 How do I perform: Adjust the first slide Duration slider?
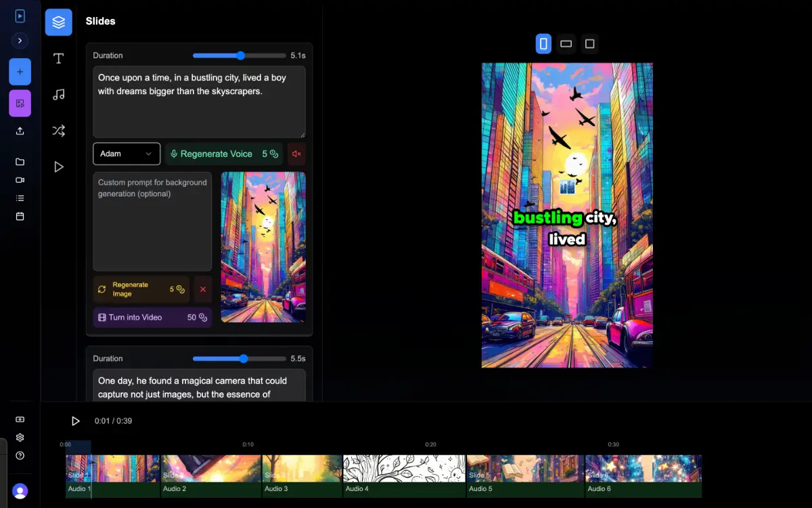(240, 56)
